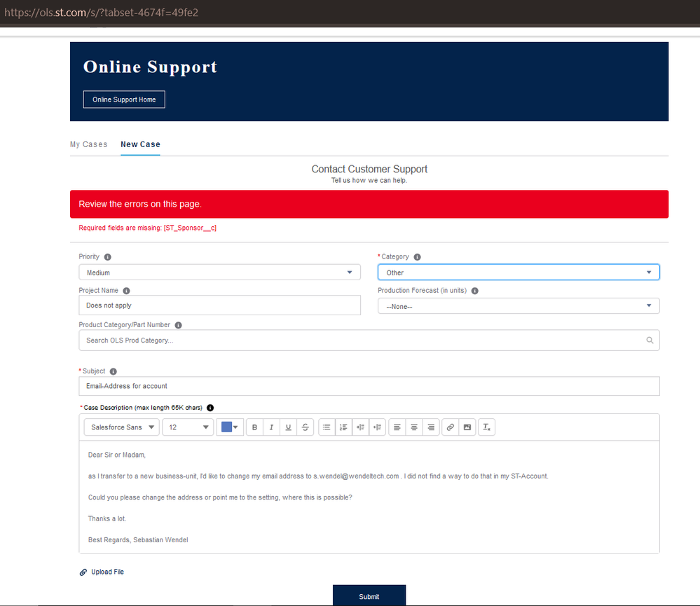Click the Subject input field
The width and height of the screenshot is (700, 606).
(369, 387)
